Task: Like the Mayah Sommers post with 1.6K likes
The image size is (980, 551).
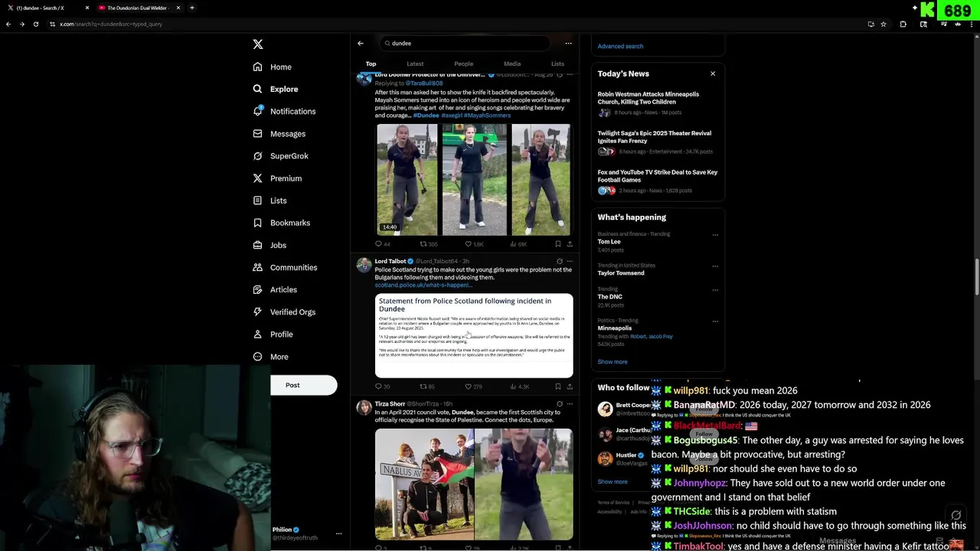Action: (x=468, y=244)
